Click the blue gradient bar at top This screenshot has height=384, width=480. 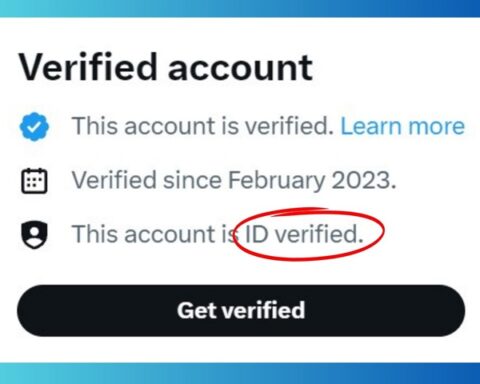(240, 8)
